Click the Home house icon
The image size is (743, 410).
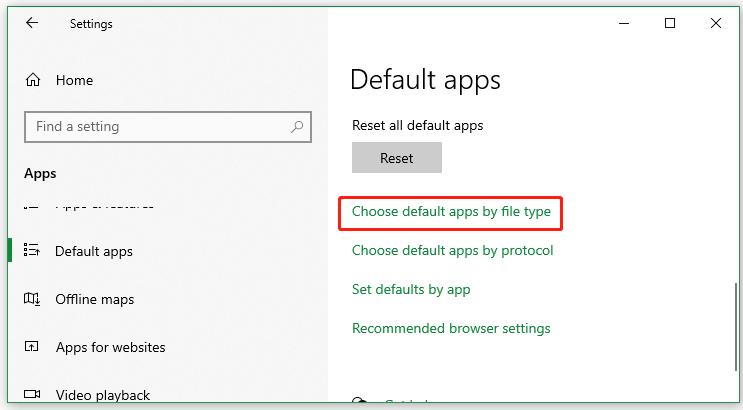pos(33,80)
